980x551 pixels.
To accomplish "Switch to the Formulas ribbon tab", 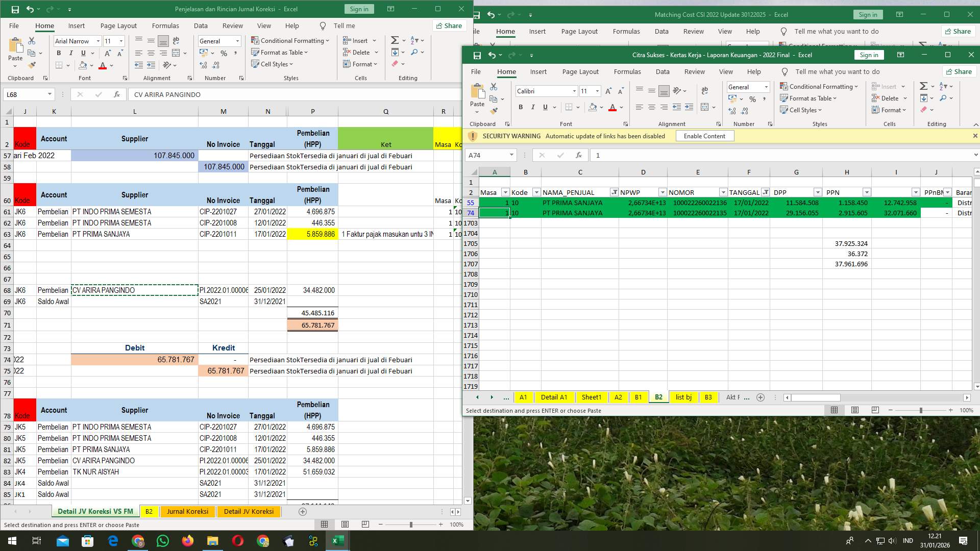I will click(627, 71).
